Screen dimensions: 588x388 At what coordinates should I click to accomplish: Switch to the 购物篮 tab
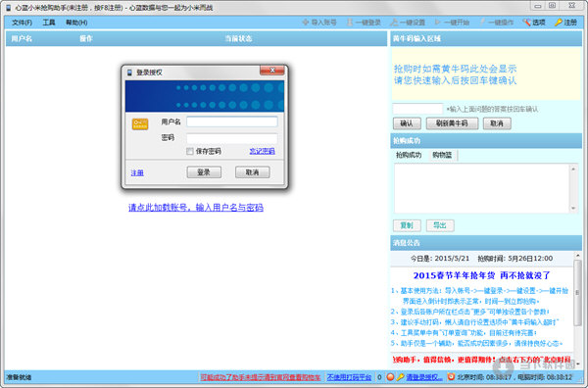pos(443,155)
